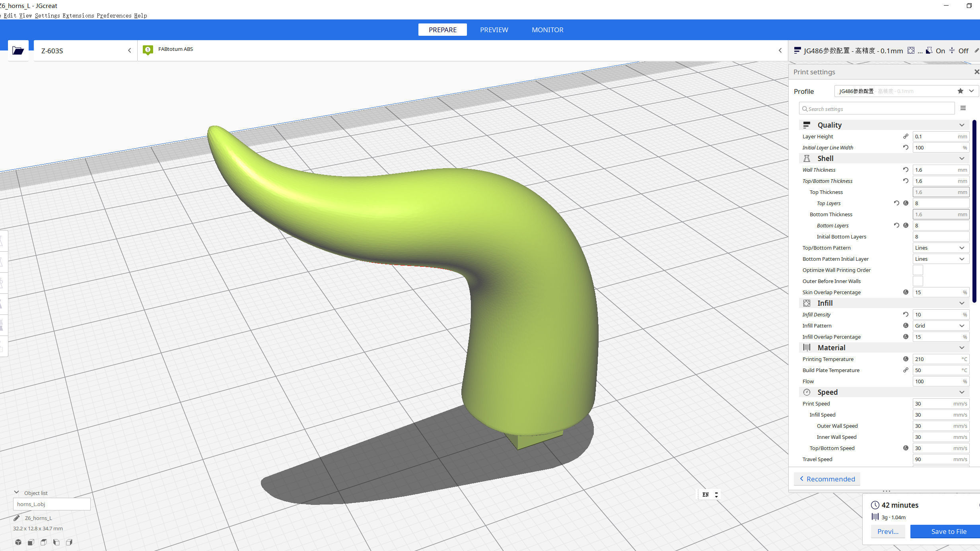The image size is (980, 551).
Task: Enable Outer Before Inner Walls checkbox
Action: point(918,281)
